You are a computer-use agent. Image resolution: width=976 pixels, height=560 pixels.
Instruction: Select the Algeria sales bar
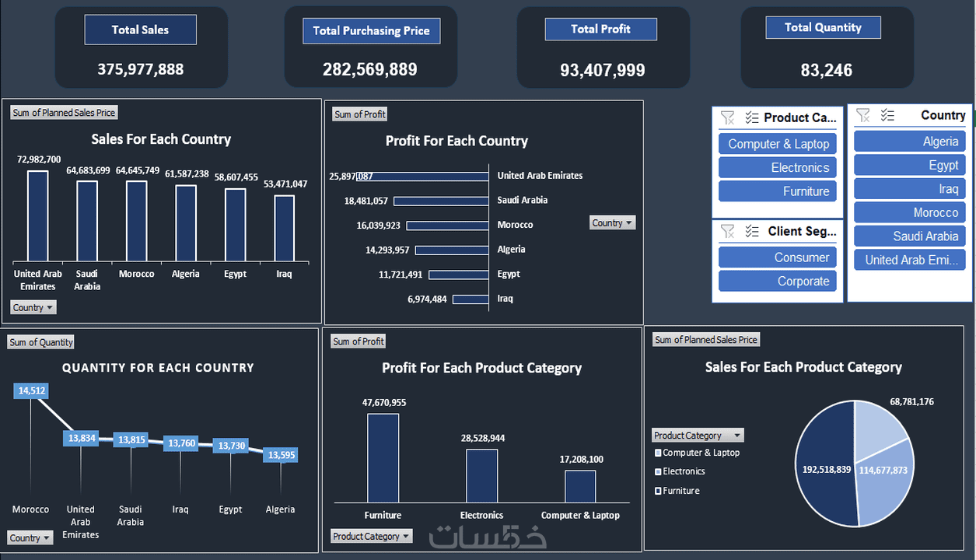186,223
